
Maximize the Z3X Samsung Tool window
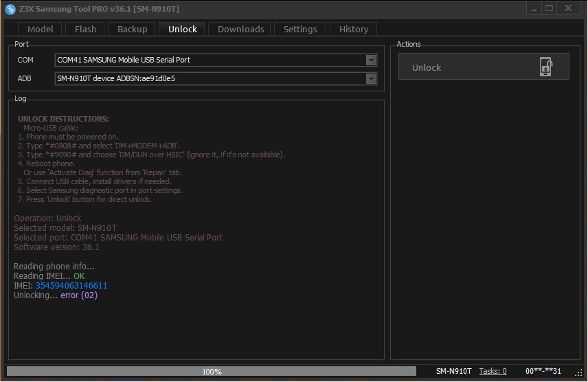(550, 8)
